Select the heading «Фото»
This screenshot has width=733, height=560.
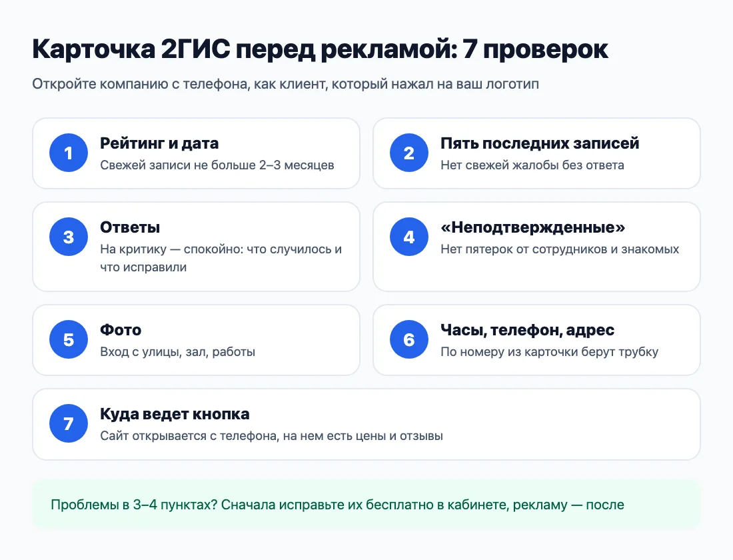pos(121,330)
